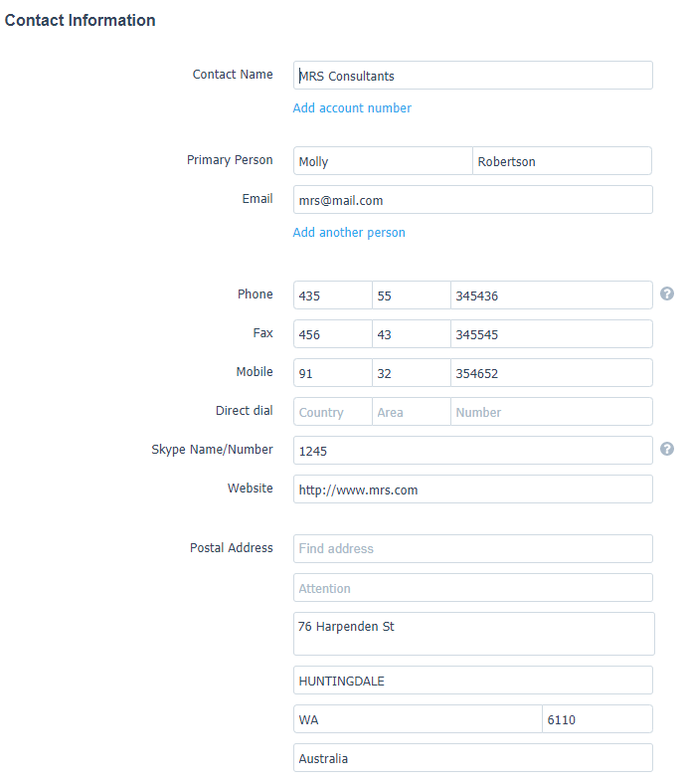Open the help icon next to Phone

click(x=666, y=294)
